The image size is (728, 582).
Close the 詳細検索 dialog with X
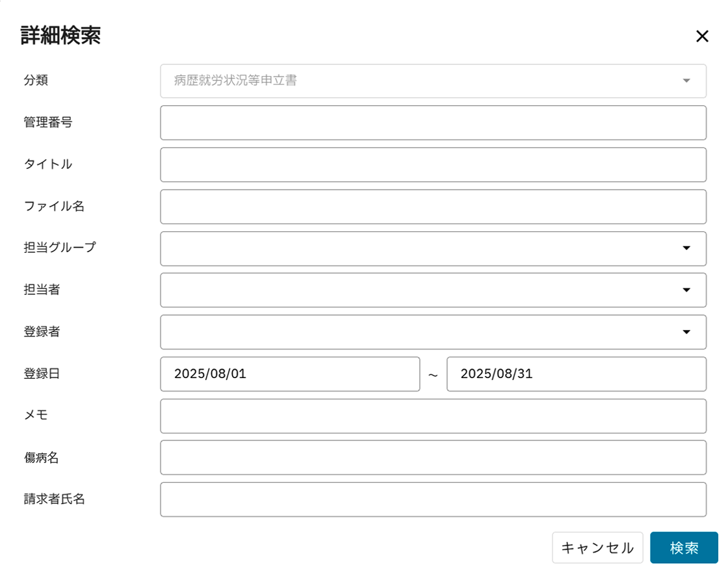point(702,36)
